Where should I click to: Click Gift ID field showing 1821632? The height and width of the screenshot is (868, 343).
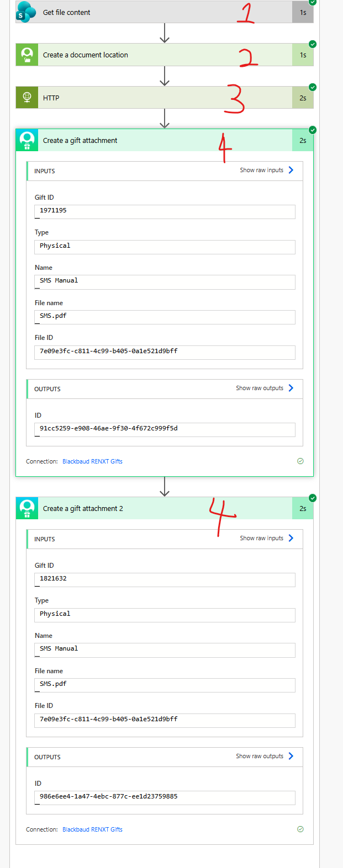[165, 579]
